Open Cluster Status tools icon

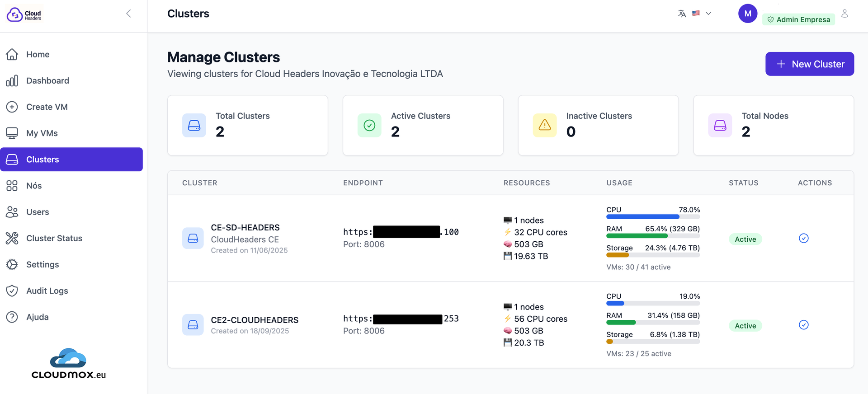point(12,238)
